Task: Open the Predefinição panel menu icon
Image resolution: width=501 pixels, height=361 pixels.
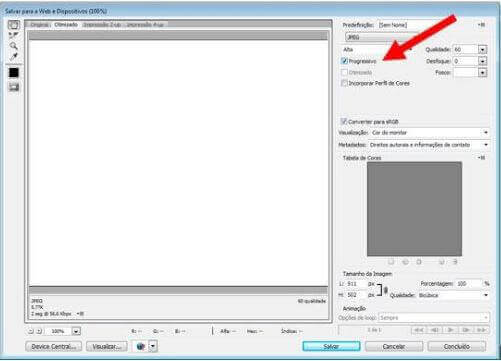Action: pos(481,25)
